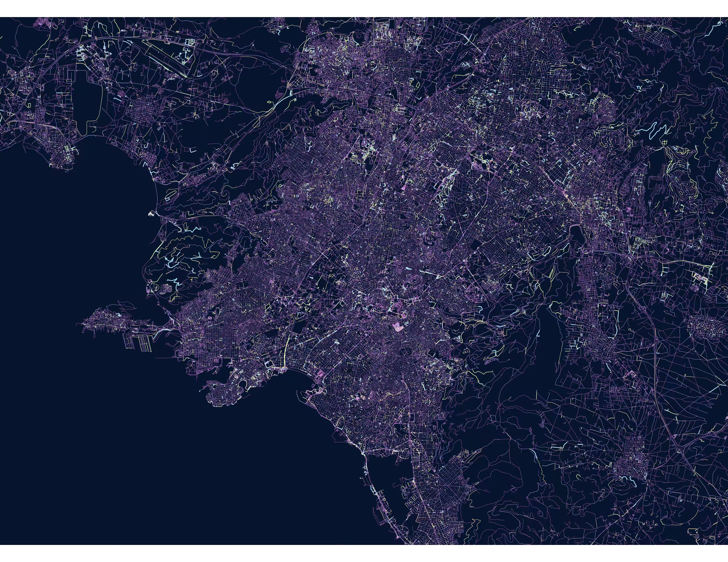This screenshot has width=728, height=562.
Task: Click the white margin band below the map
Action: (364, 553)
